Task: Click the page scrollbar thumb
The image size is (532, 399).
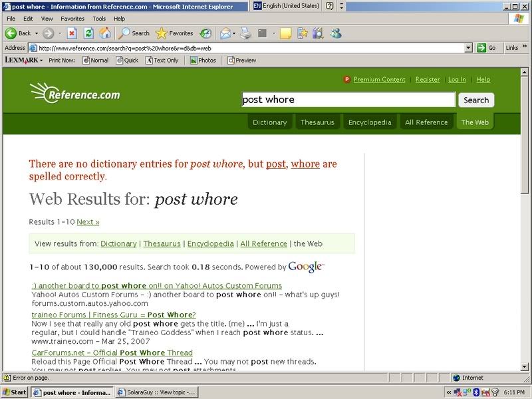Action: click(x=524, y=135)
